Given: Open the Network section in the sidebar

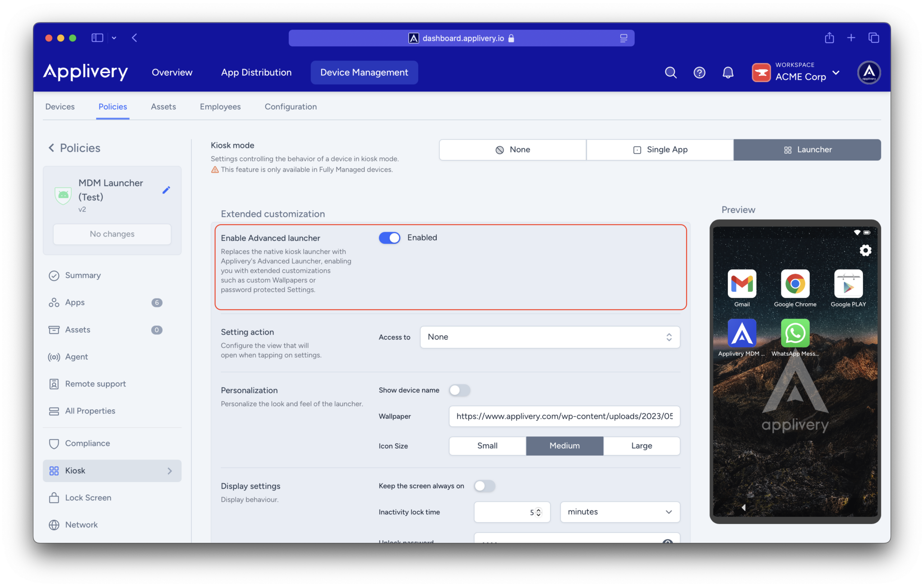Looking at the screenshot, I should 81,524.
